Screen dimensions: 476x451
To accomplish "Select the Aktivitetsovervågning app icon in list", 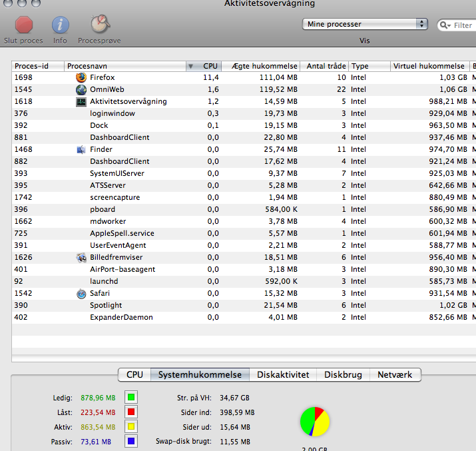I will pos(81,102).
